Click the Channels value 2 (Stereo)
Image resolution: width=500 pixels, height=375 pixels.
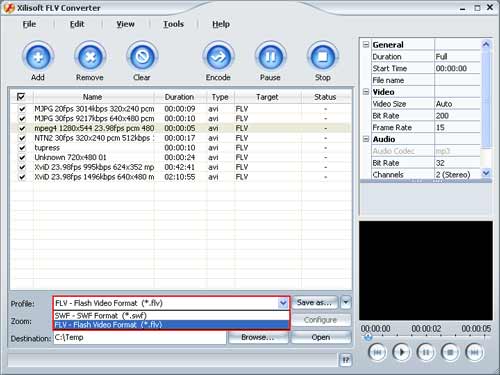coord(457,175)
